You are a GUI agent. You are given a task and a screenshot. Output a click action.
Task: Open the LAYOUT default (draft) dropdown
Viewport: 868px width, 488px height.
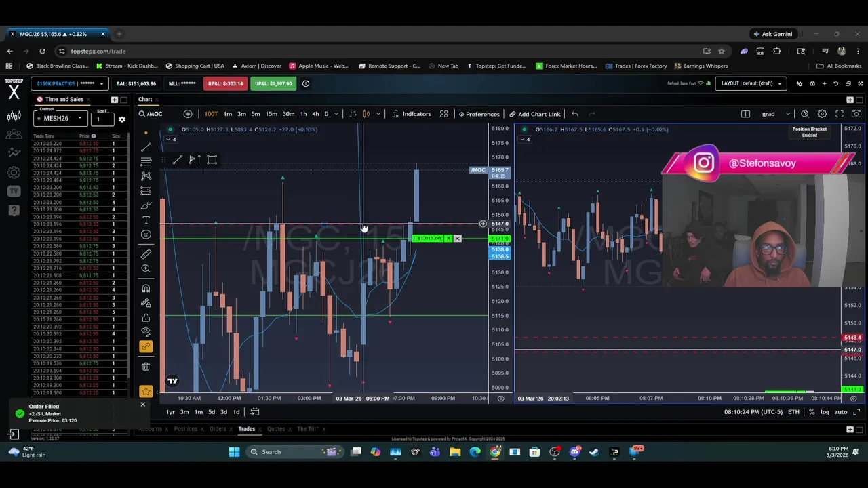click(752, 83)
